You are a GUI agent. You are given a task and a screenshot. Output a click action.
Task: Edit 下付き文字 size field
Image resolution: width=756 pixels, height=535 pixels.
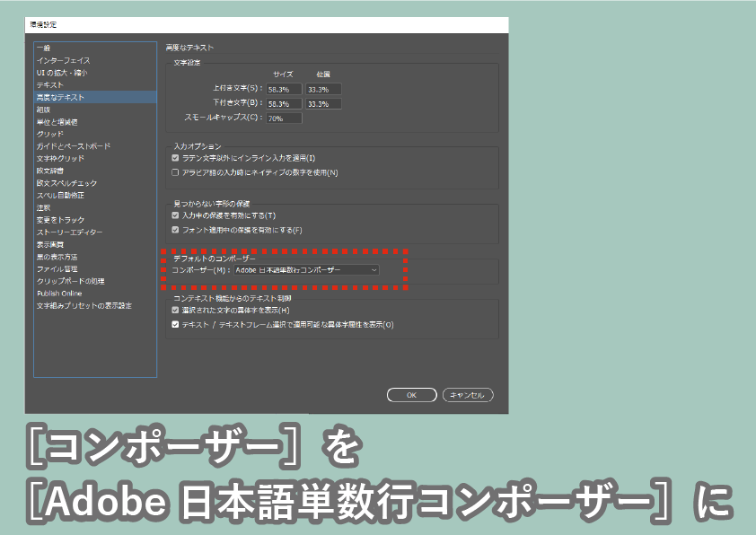284,103
